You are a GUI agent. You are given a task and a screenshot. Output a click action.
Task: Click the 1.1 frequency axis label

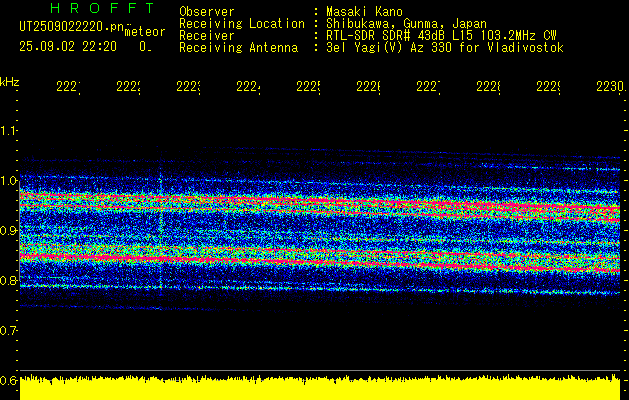pos(8,131)
